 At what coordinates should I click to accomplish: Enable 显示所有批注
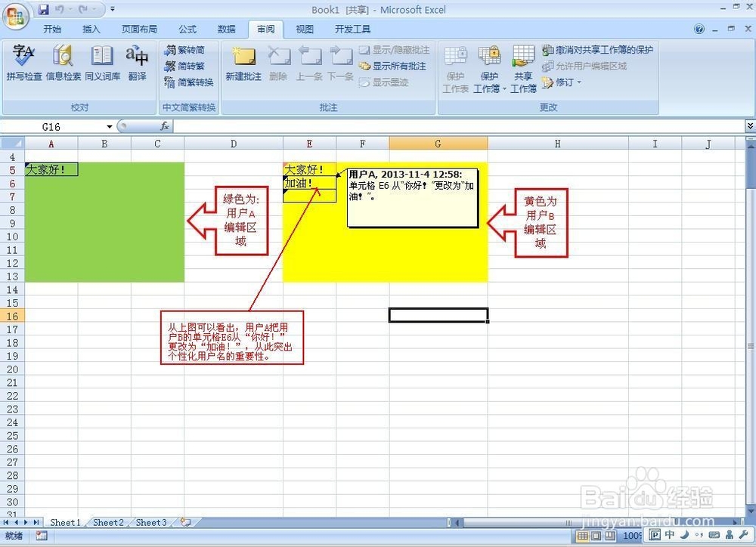point(396,66)
